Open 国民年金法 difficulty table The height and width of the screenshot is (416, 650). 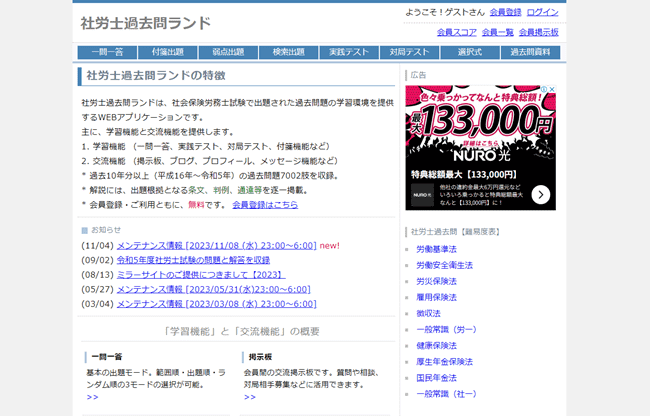[436, 378]
